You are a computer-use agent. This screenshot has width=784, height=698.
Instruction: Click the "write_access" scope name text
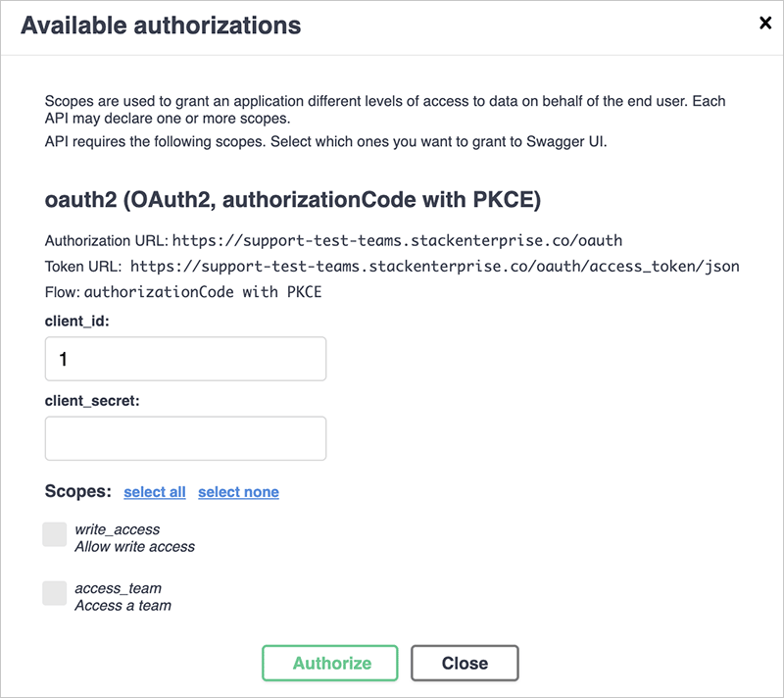(118, 529)
